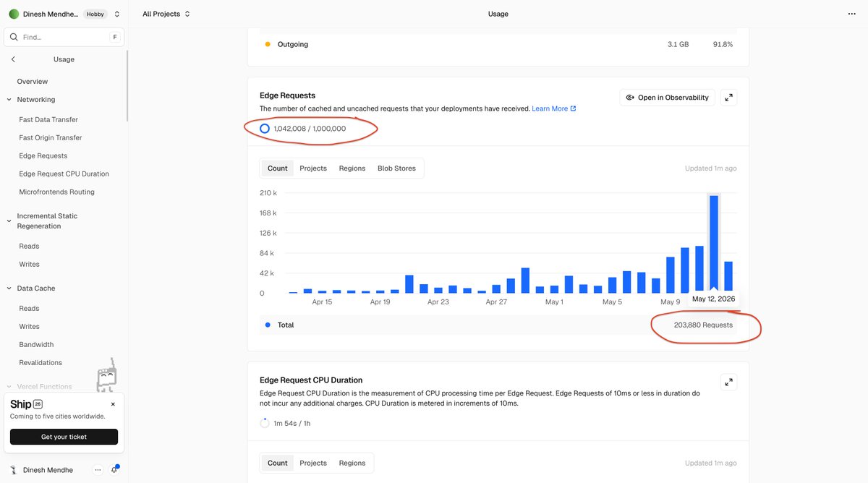Viewport: 868px width, 483px height.
Task: Open Fast Data Transfer page
Action: point(48,120)
